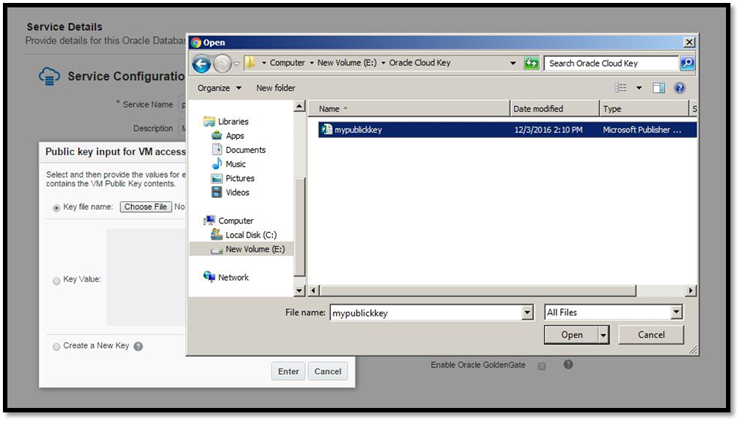Click the sidebar vertical scrollbar thumb
740x422 pixels.
pyautogui.click(x=299, y=227)
